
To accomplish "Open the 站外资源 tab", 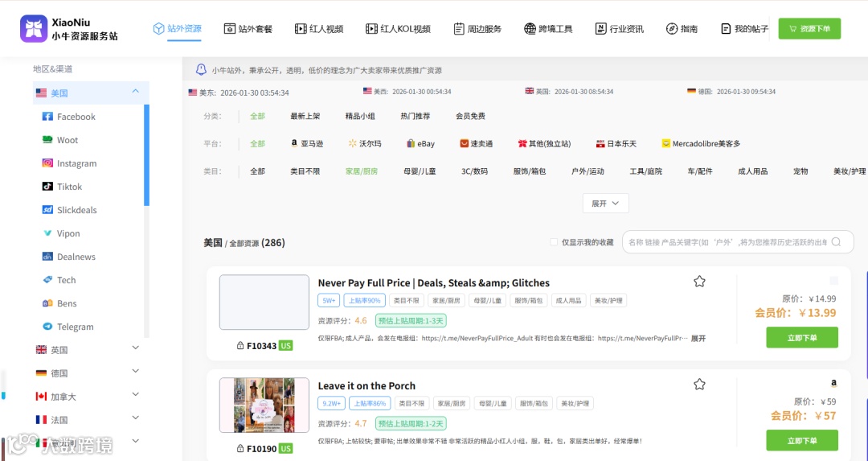I will click(x=177, y=28).
